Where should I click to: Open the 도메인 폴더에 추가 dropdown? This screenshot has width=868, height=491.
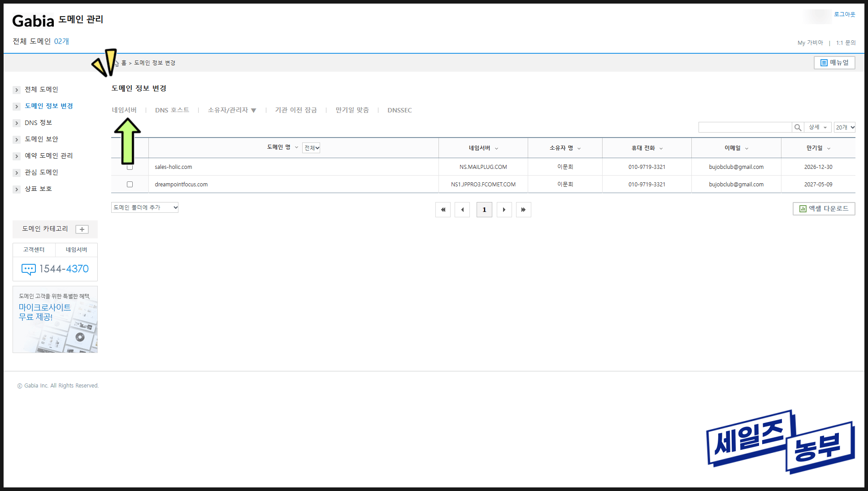tap(145, 207)
